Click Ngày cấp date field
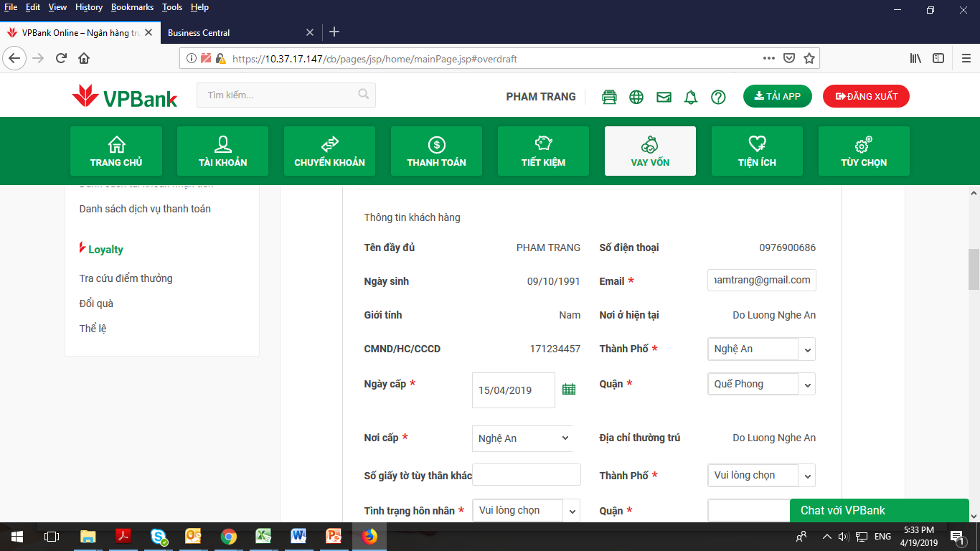 pos(514,390)
